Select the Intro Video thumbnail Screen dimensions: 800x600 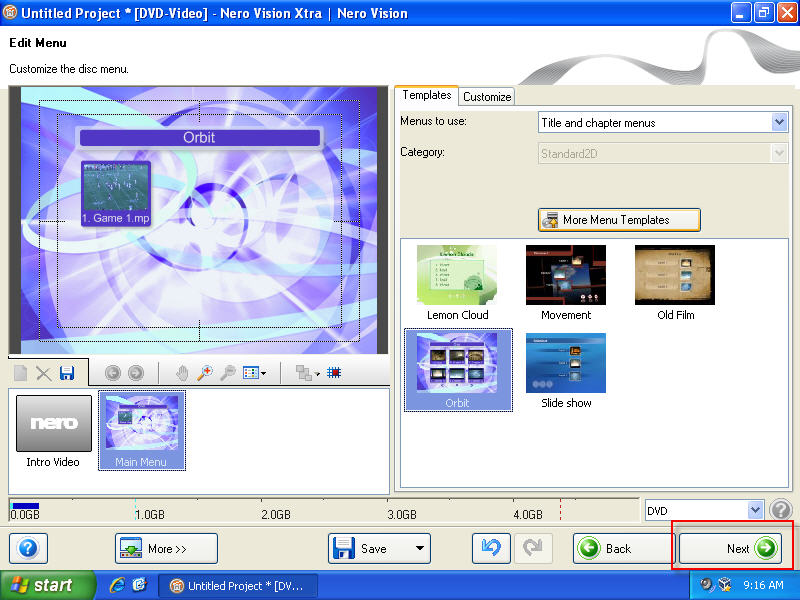click(x=54, y=431)
